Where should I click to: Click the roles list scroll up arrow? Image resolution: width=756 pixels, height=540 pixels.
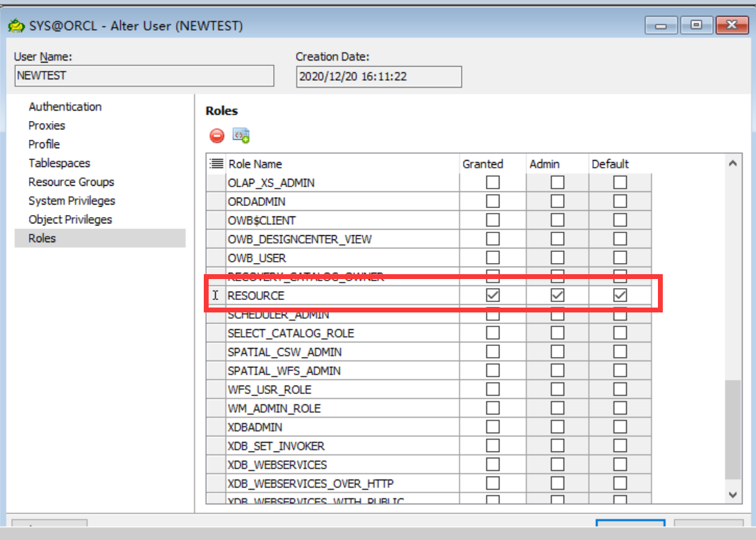point(733,164)
